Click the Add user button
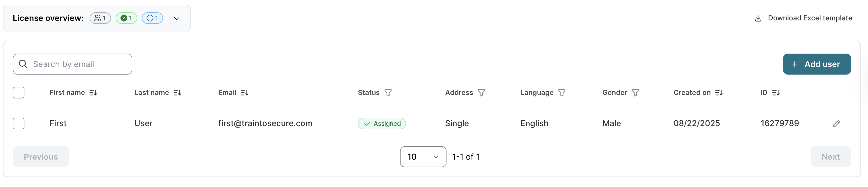This screenshot has height=187, width=868. pos(817,64)
